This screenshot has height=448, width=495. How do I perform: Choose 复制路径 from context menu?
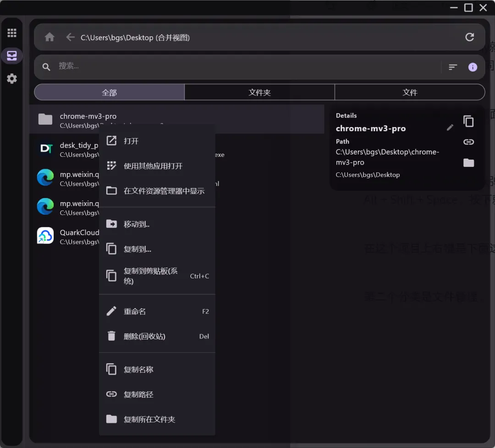pyautogui.click(x=157, y=394)
